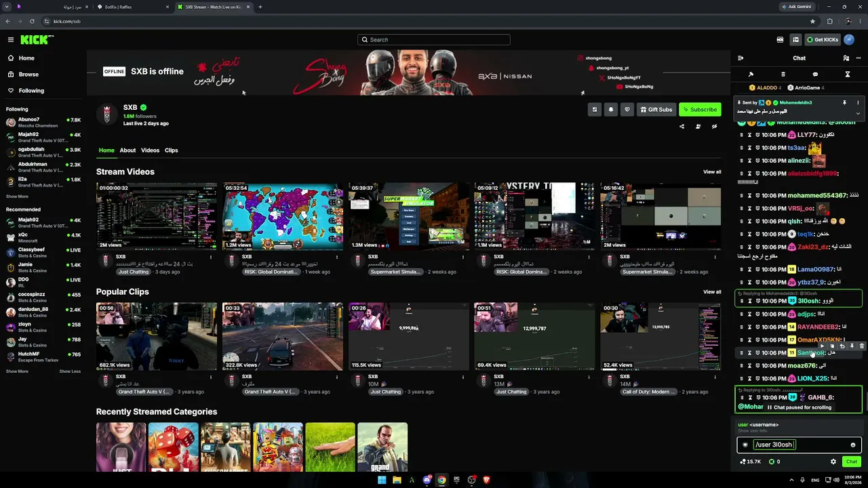Image resolution: width=868 pixels, height=488 pixels.
Task: Switch to the About tab
Action: coord(127,150)
